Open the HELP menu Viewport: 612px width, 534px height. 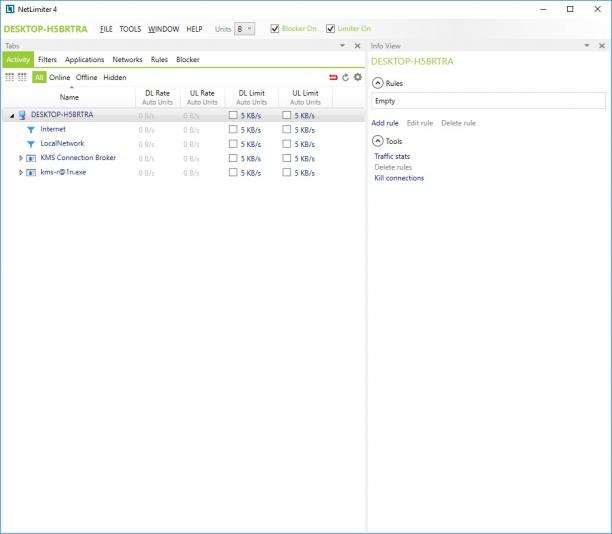pyautogui.click(x=194, y=29)
